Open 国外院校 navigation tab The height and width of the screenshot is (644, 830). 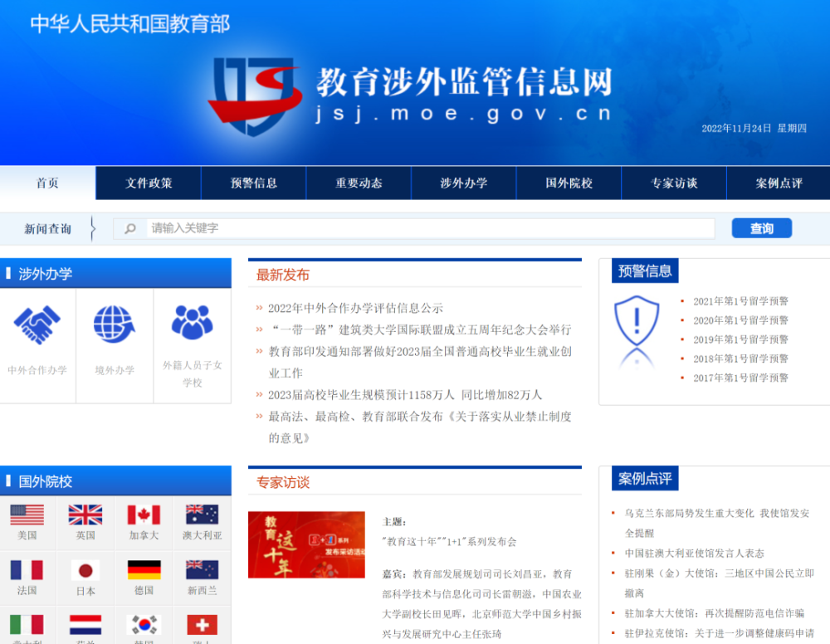pyautogui.click(x=569, y=183)
